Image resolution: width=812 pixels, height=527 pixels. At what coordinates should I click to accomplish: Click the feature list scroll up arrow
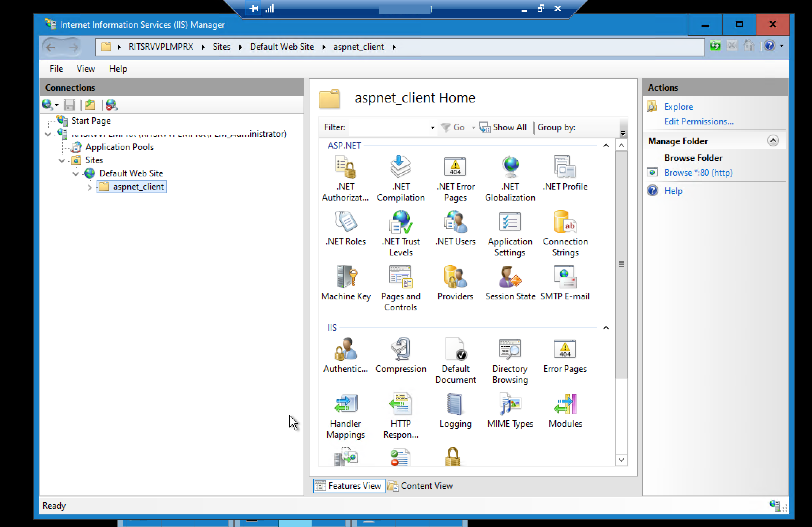(x=621, y=146)
